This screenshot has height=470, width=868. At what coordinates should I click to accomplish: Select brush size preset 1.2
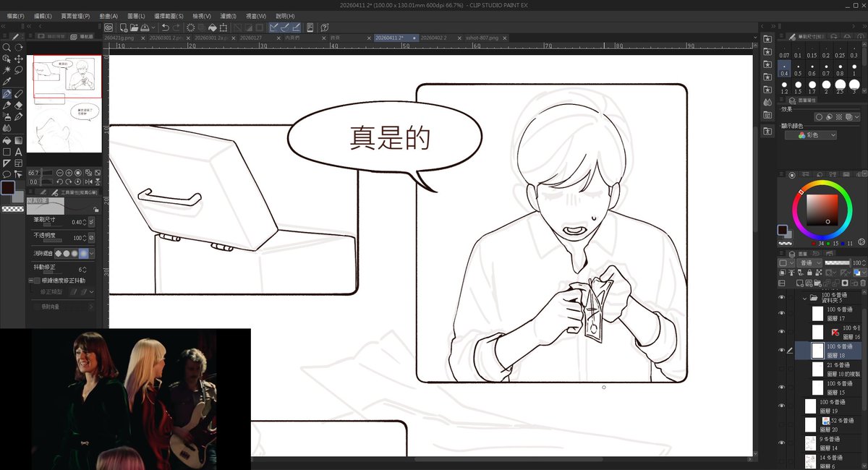784,87
